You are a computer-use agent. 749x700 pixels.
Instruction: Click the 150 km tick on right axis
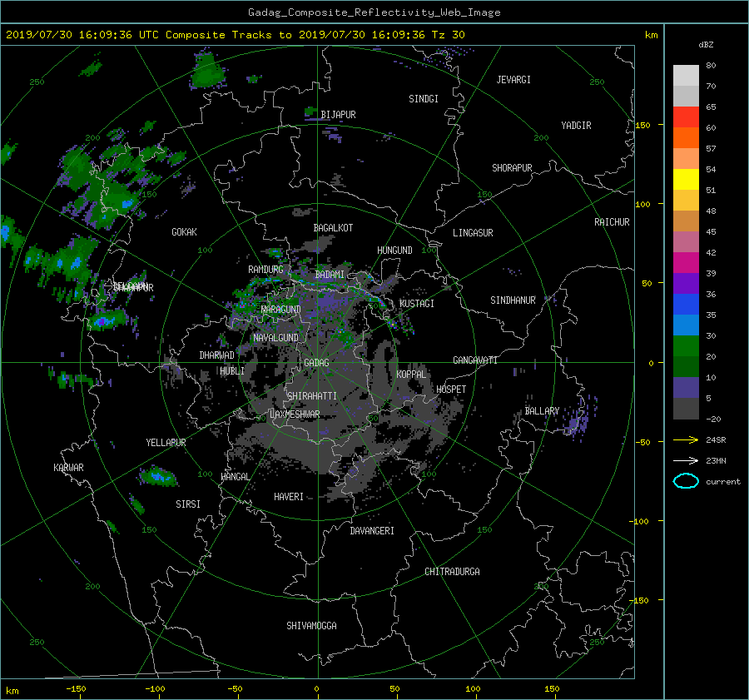pos(642,125)
